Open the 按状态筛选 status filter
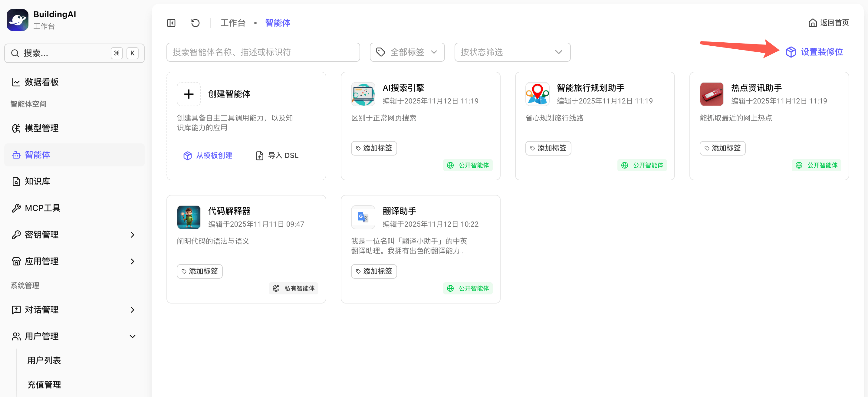 coord(512,52)
